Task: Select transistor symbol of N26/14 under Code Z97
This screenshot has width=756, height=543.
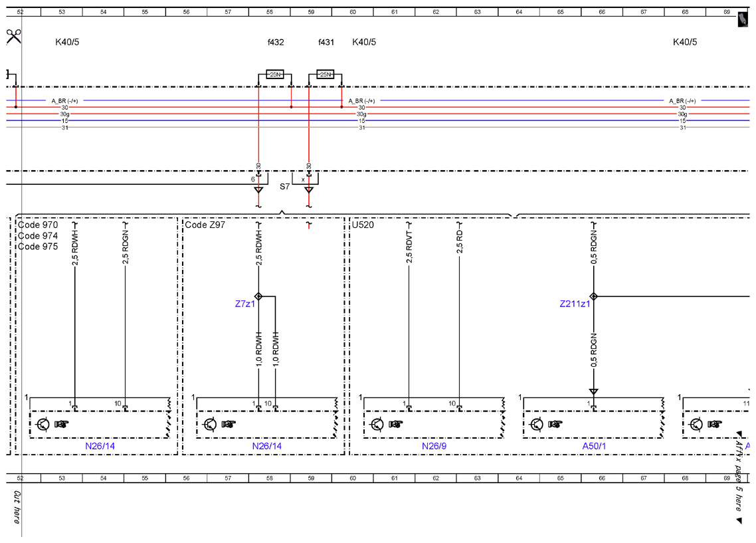Action: tap(210, 425)
